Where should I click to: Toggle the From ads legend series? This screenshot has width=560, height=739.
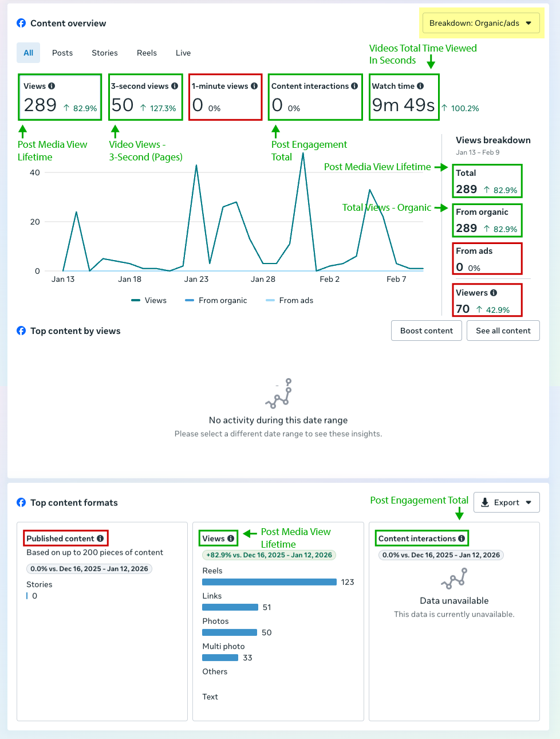290,300
